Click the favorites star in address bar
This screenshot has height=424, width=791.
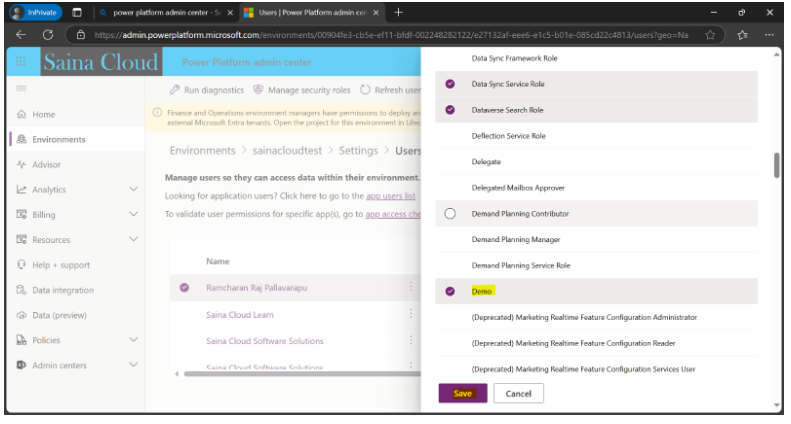click(x=710, y=35)
